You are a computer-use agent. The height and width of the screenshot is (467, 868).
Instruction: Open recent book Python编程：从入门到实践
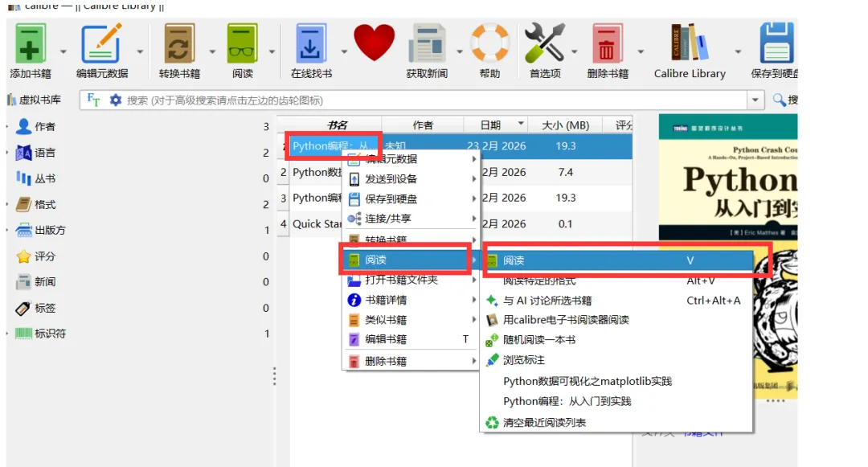click(616, 401)
